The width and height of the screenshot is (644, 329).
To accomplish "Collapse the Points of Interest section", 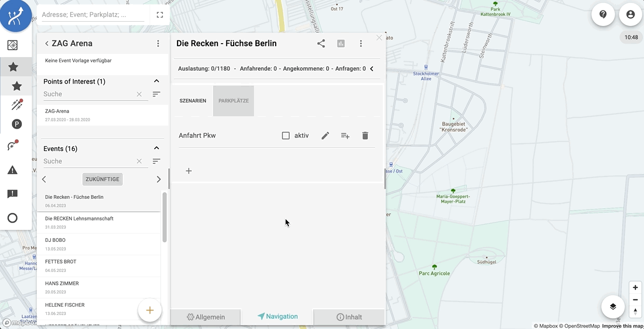I will tap(156, 81).
